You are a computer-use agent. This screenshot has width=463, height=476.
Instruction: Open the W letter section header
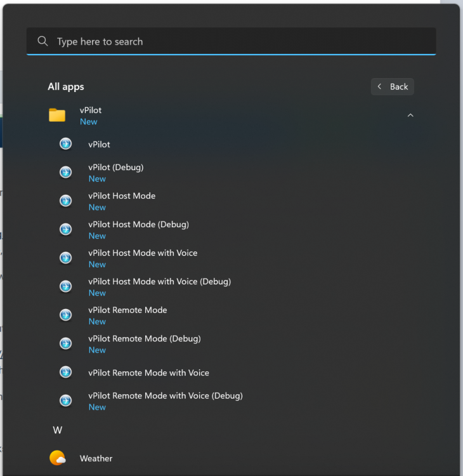coord(58,430)
